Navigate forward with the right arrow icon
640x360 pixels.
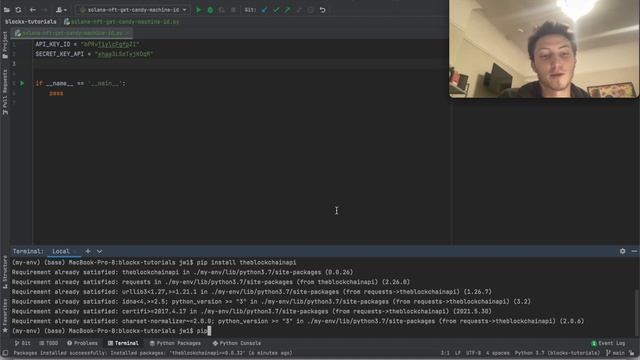[45, 10]
